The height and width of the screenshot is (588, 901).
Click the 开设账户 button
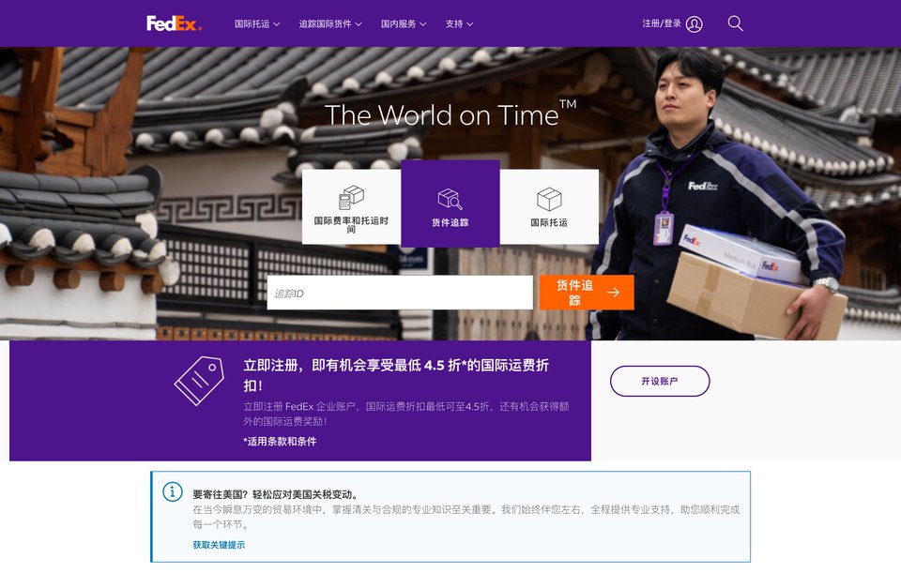tap(660, 381)
